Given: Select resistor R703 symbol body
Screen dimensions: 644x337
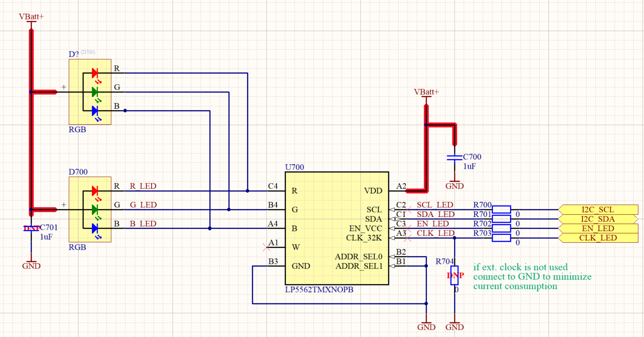Looking at the screenshot, I should pyautogui.click(x=501, y=238).
